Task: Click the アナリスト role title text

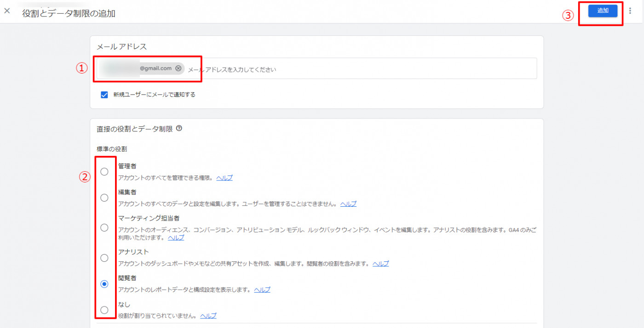Action: click(x=133, y=252)
